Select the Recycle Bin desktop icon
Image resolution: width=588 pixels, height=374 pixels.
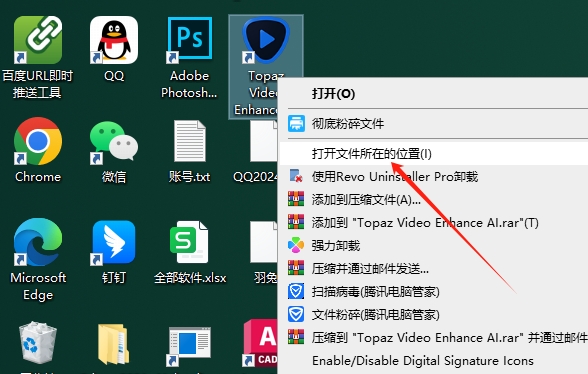(x=38, y=342)
